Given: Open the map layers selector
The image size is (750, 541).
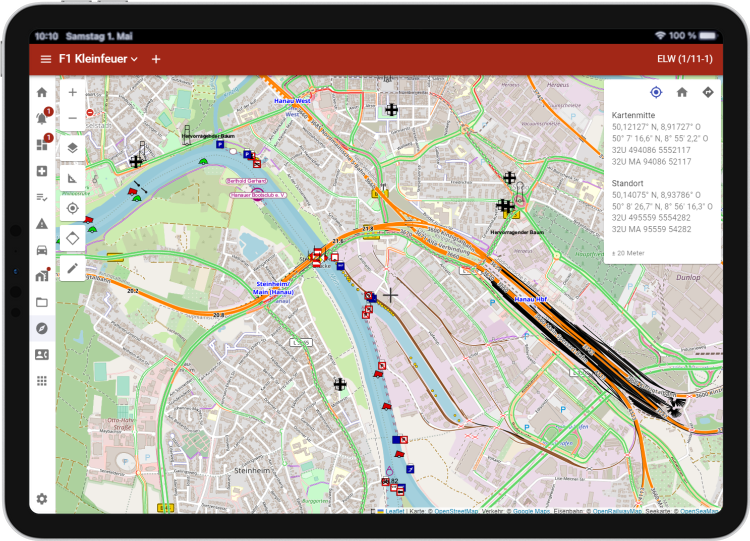Looking at the screenshot, I should pos(72,148).
